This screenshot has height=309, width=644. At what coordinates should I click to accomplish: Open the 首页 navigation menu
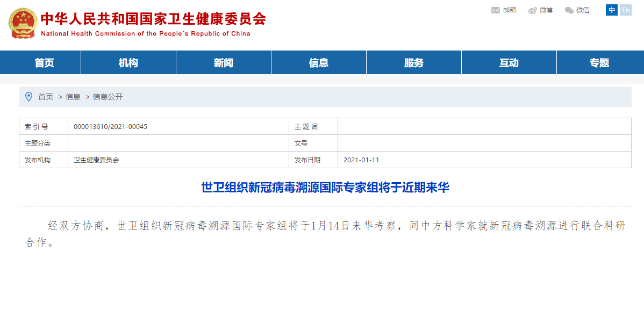tap(44, 63)
